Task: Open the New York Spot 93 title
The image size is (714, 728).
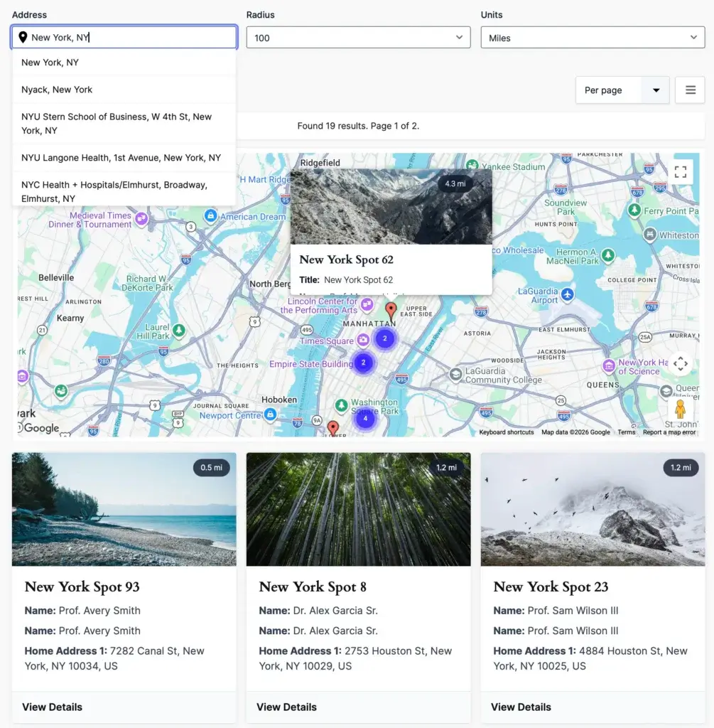Action: pos(82,587)
